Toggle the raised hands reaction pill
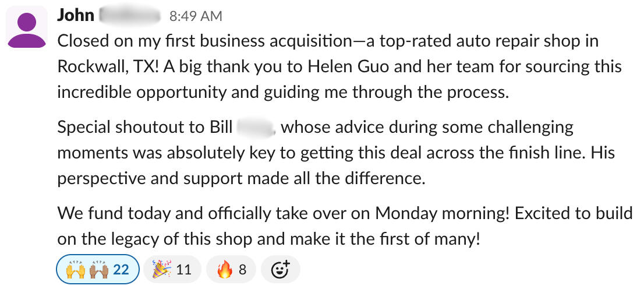The image size is (644, 289). [97, 270]
